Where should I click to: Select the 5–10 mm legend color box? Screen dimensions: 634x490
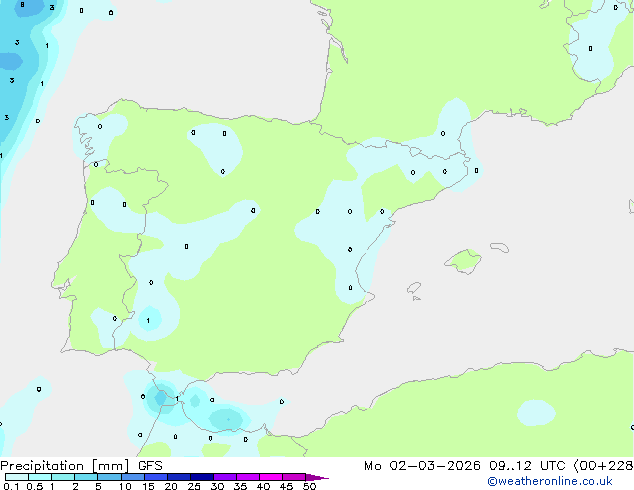[109, 477]
